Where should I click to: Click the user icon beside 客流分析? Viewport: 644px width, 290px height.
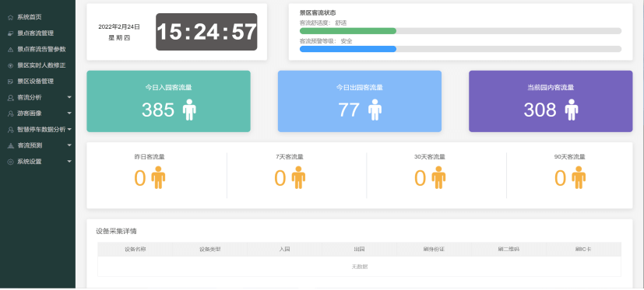click(x=11, y=98)
